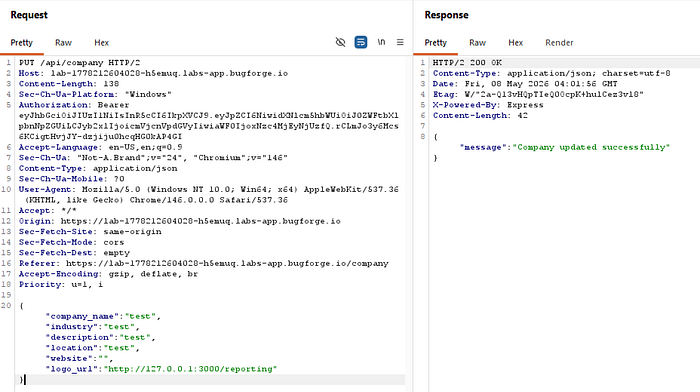Place cursor after closing brace of request body
The image size is (700, 392).
point(24,379)
